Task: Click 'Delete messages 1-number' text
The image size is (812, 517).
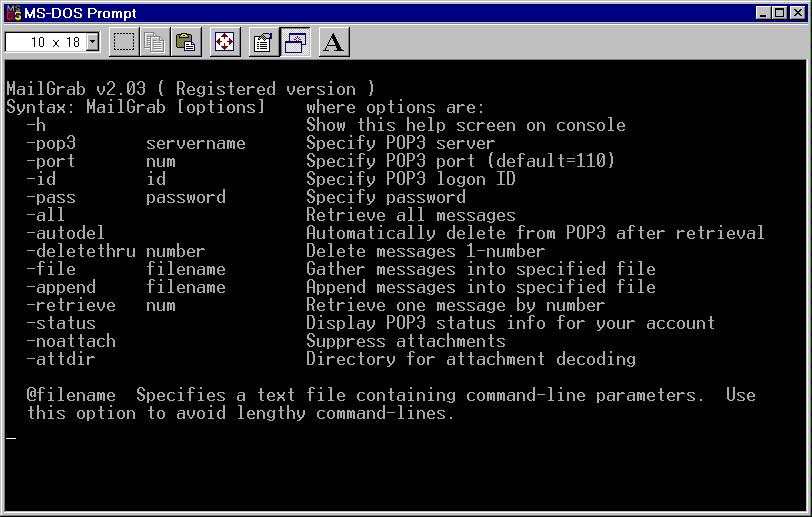Action: click(425, 251)
